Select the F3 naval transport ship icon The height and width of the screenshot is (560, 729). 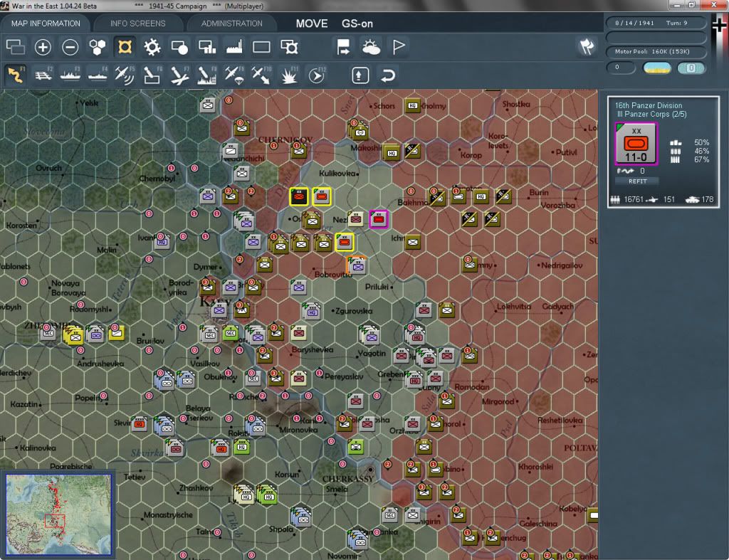pos(70,75)
